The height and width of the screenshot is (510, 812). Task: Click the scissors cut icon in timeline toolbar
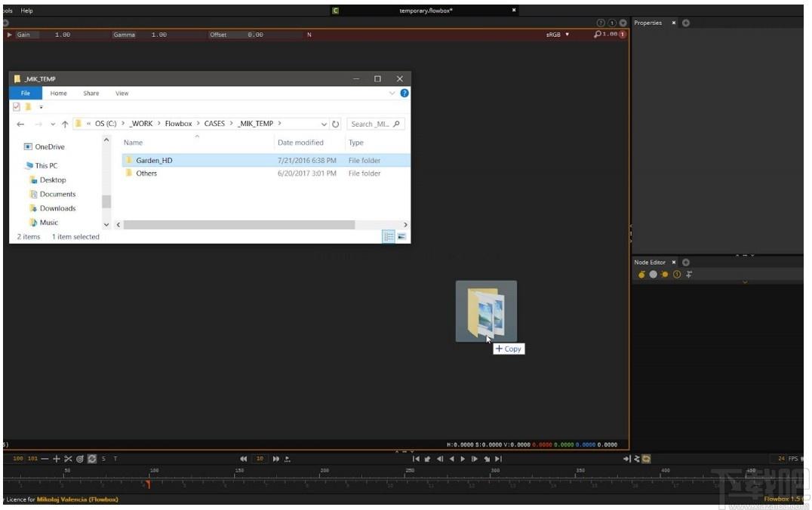coord(69,459)
